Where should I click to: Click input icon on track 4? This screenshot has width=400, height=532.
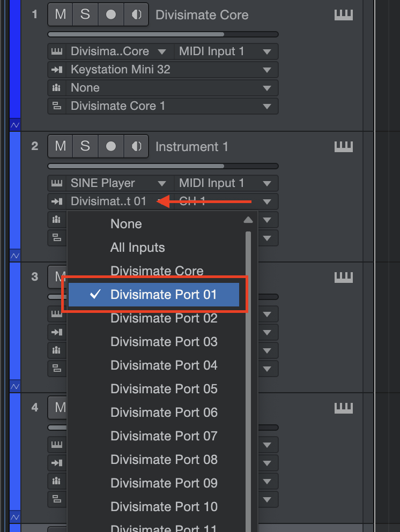click(57, 463)
